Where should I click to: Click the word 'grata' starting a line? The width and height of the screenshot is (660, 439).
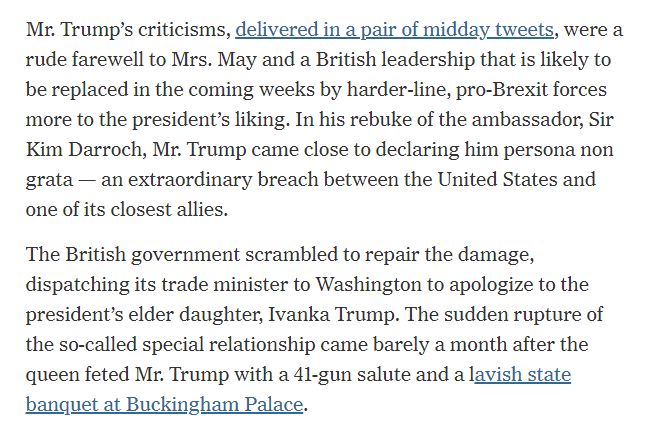point(49,180)
